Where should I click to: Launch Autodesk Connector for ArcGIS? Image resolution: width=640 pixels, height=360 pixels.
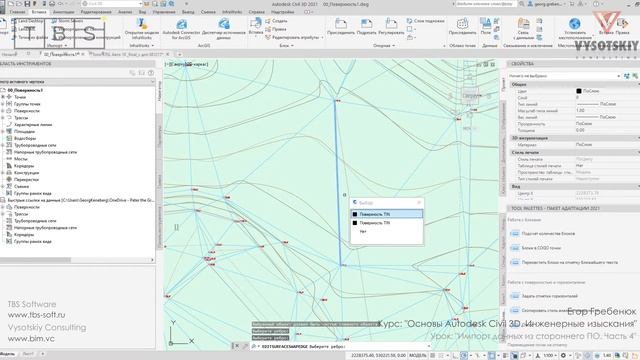coord(181,29)
